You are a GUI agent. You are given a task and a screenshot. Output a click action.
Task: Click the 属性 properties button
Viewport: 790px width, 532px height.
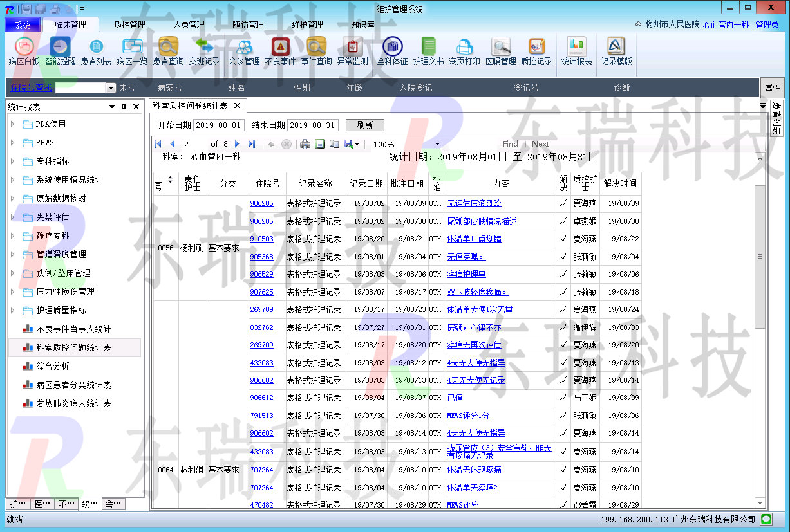[x=772, y=87]
